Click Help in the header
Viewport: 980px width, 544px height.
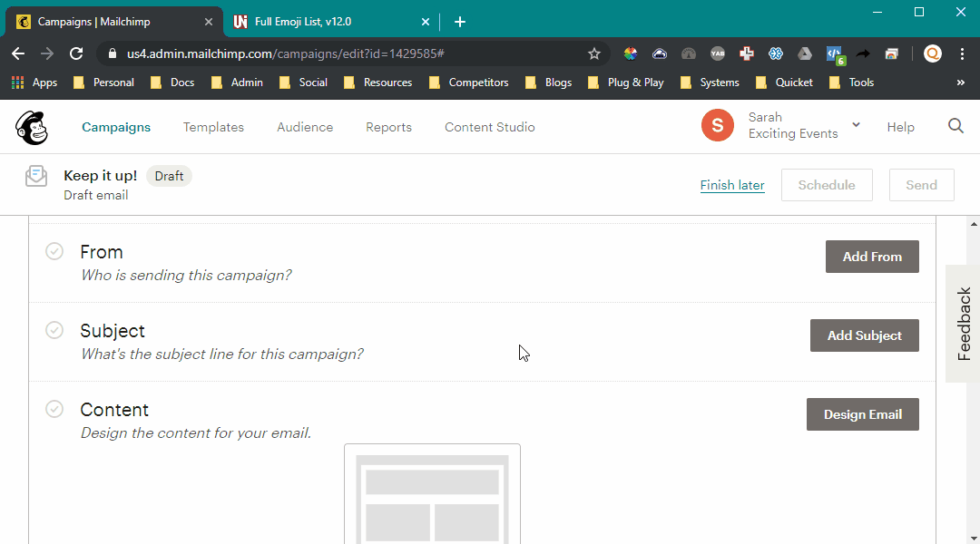pos(901,128)
